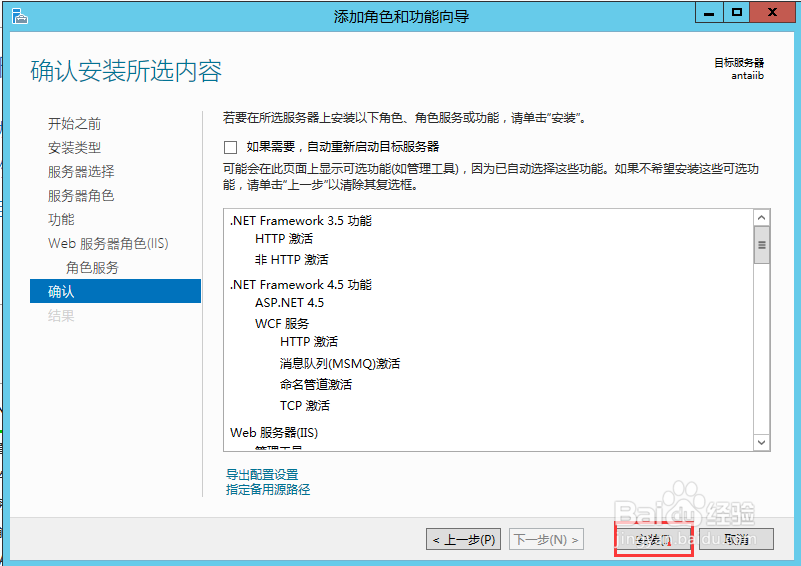Open the 安装类型 step
This screenshot has width=801, height=566.
[x=75, y=148]
